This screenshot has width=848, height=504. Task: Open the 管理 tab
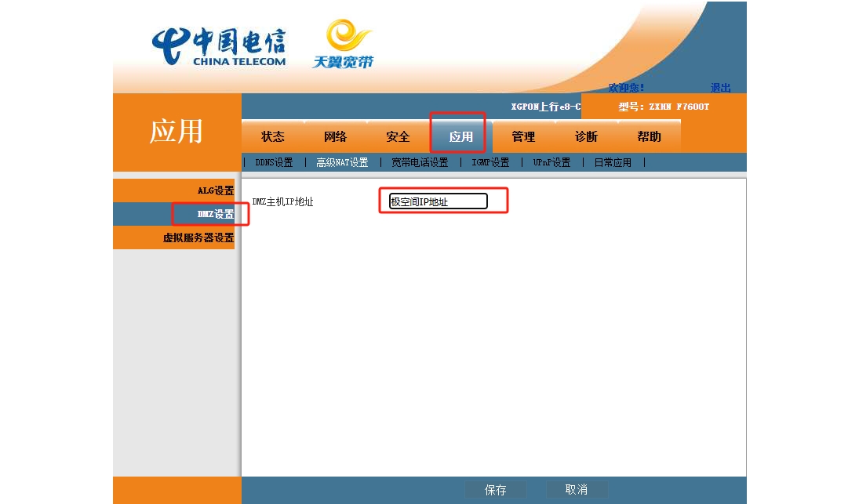pos(523,136)
